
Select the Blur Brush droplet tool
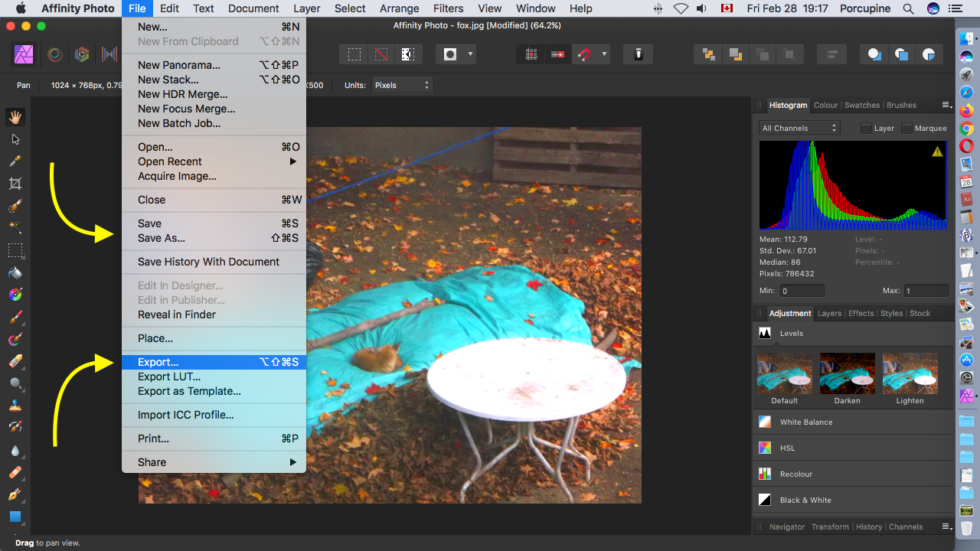point(15,451)
